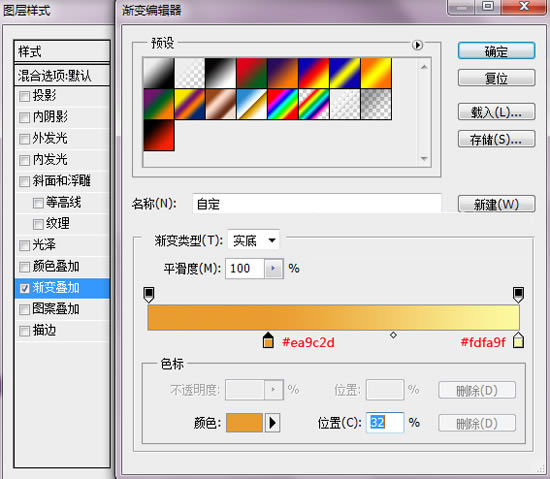Screen dimensions: 550x479
Task: Select the orange color stop marker
Action: pos(268,340)
